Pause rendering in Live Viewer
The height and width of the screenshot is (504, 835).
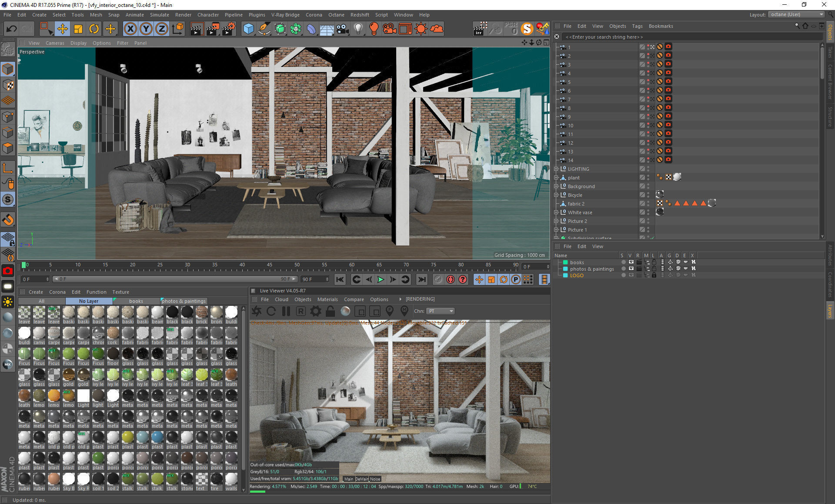[x=286, y=311]
